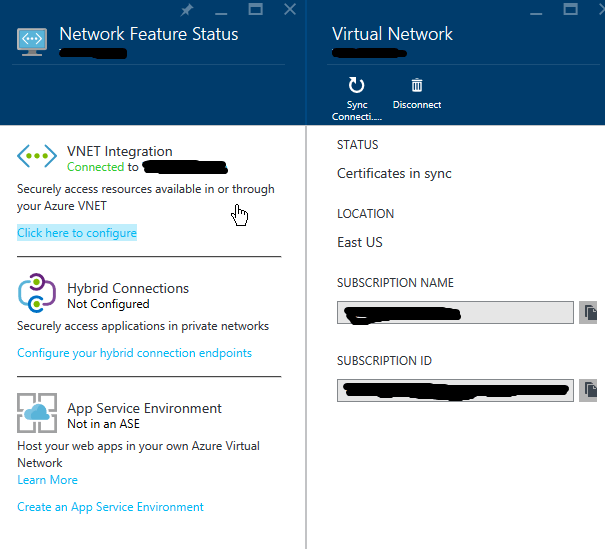Click the VNET Integration icon

(37, 156)
